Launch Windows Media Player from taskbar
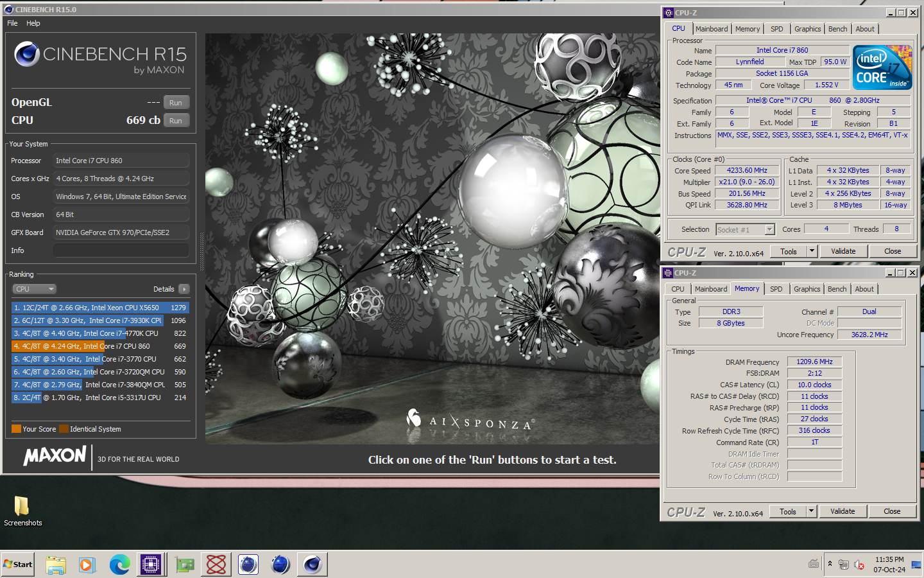 coord(87,565)
